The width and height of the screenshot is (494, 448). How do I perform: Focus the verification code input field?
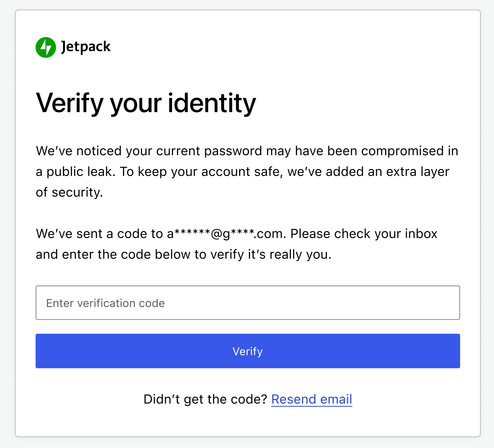click(x=248, y=302)
